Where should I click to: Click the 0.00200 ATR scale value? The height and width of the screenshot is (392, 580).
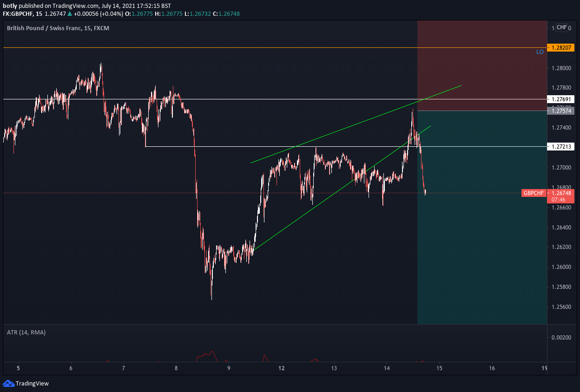[561, 338]
